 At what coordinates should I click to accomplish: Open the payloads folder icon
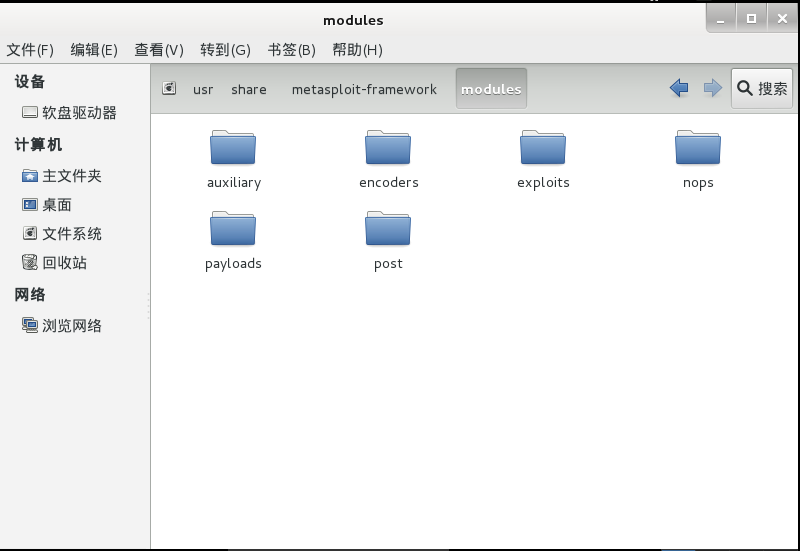click(233, 228)
